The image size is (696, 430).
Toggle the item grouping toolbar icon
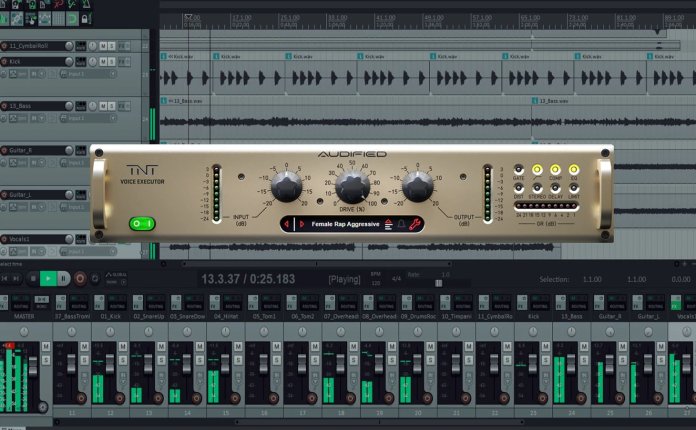pyautogui.click(x=17, y=19)
